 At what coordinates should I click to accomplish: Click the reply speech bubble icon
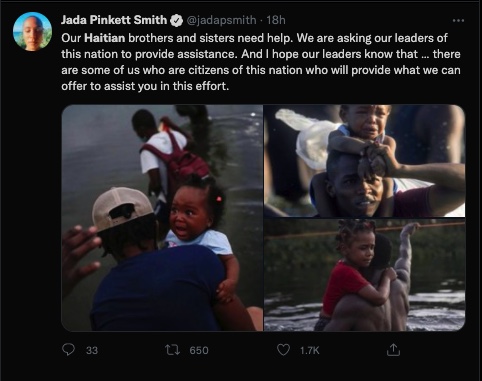pos(68,350)
